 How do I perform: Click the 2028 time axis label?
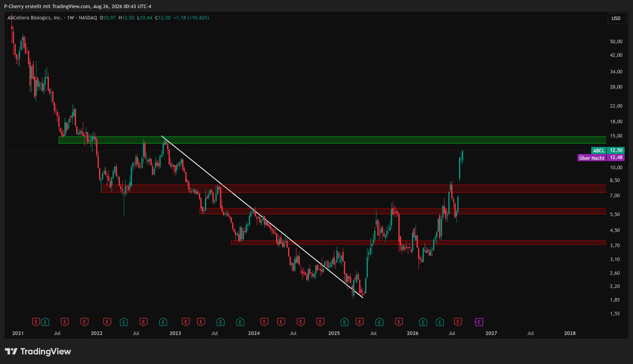click(570, 333)
